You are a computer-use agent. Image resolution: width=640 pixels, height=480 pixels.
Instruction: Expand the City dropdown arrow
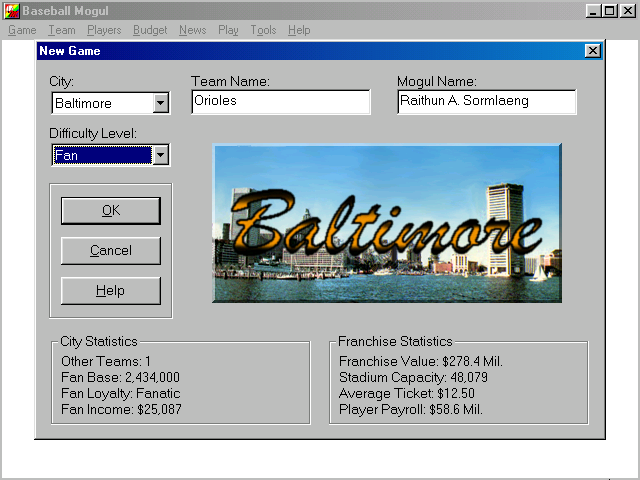161,103
